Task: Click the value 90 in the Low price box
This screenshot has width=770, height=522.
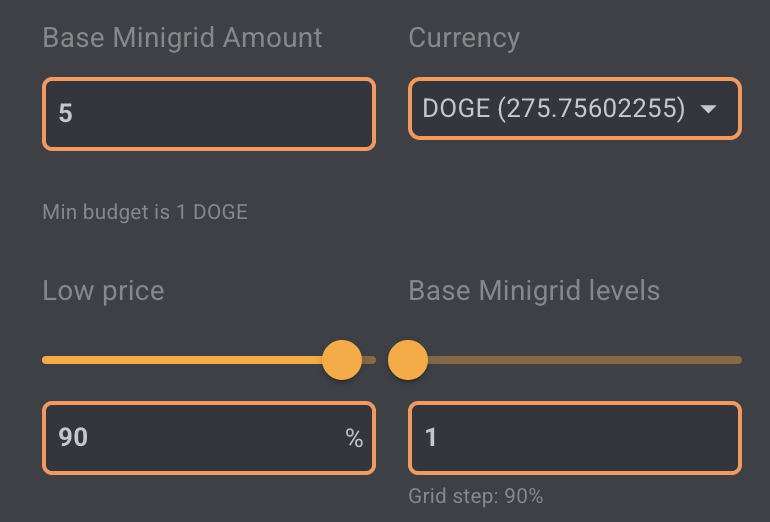Action: tap(73, 437)
